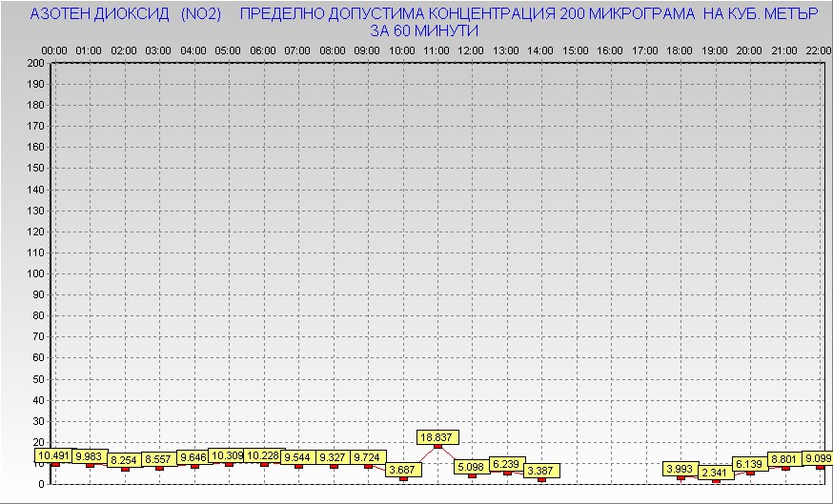833x504 pixels.
Task: Select the 3.687 data label
Action: (x=403, y=469)
